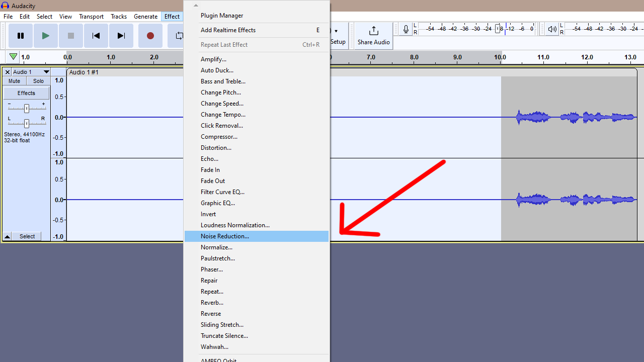Skip to start of the track
The width and height of the screenshot is (644, 362).
96,36
